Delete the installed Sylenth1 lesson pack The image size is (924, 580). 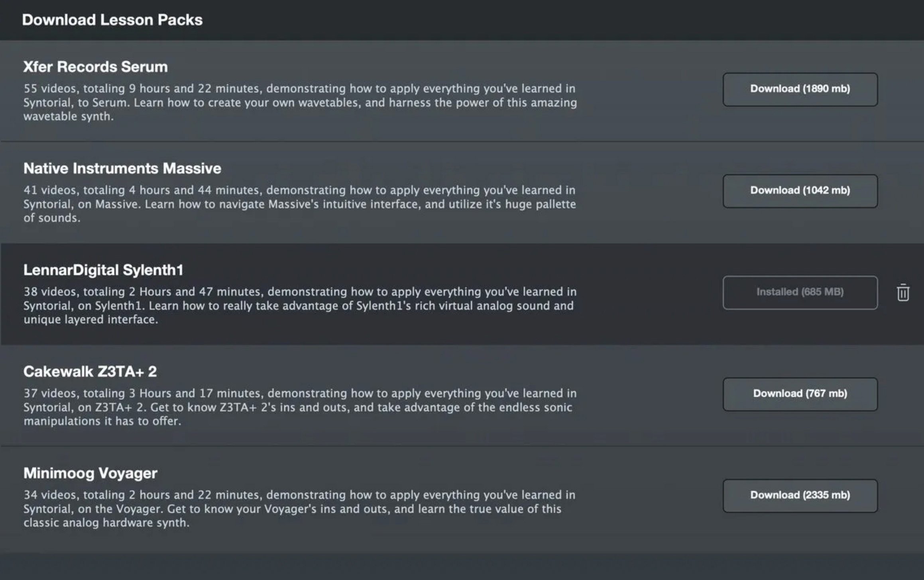pyautogui.click(x=903, y=293)
